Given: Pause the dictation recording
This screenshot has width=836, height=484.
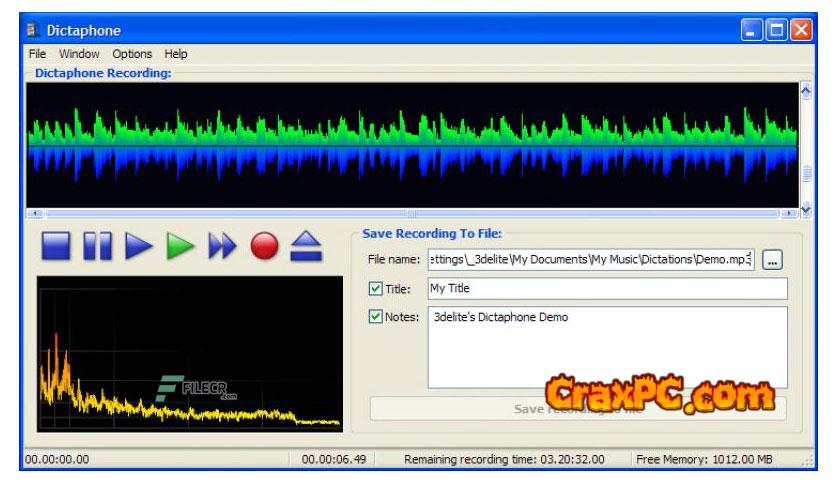Looking at the screenshot, I should click(97, 246).
